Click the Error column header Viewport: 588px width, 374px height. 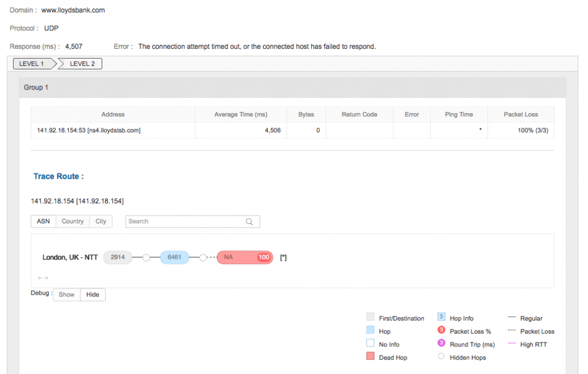(412, 114)
